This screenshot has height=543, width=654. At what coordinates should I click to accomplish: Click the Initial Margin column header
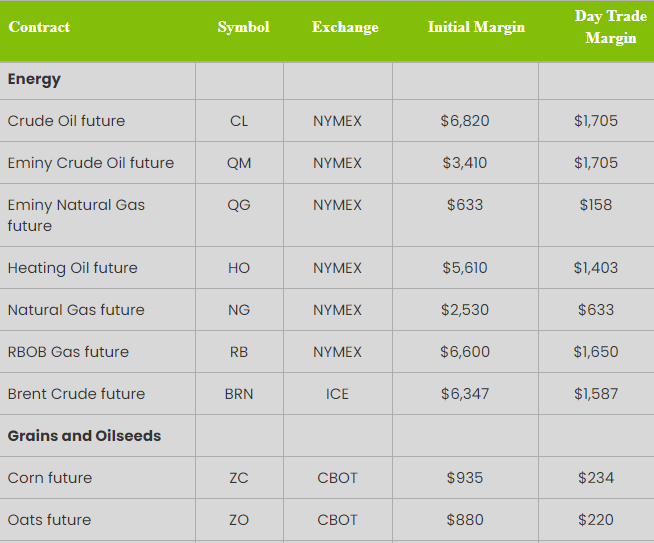(x=476, y=27)
